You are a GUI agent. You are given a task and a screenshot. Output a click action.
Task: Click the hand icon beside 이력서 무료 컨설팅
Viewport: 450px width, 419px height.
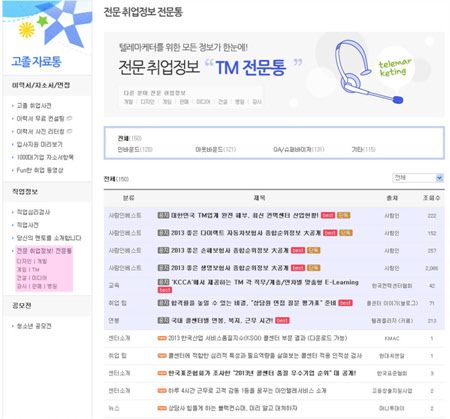[x=69, y=118]
